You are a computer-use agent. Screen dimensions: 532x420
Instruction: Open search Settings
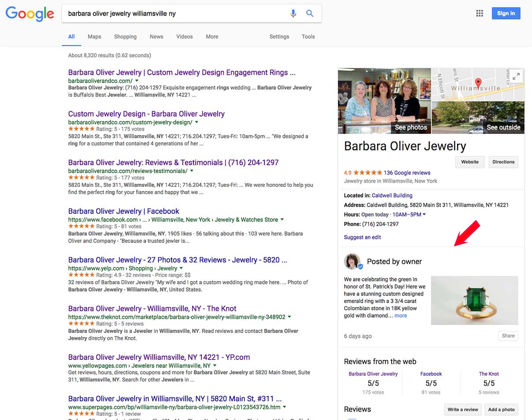tap(279, 37)
